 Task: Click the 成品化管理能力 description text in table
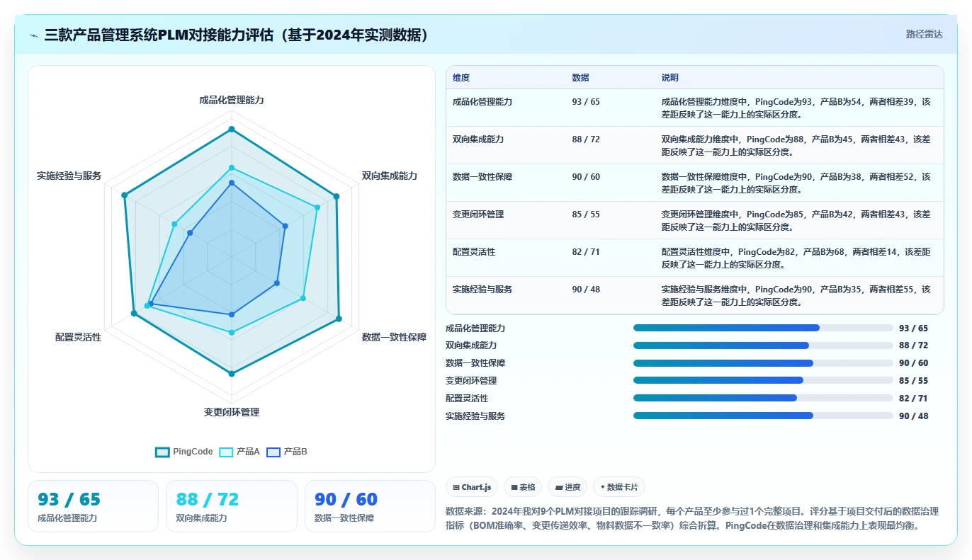tap(796, 108)
